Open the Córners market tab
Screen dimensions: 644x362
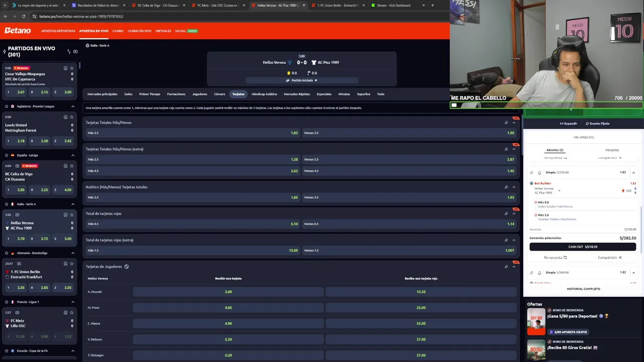point(220,94)
